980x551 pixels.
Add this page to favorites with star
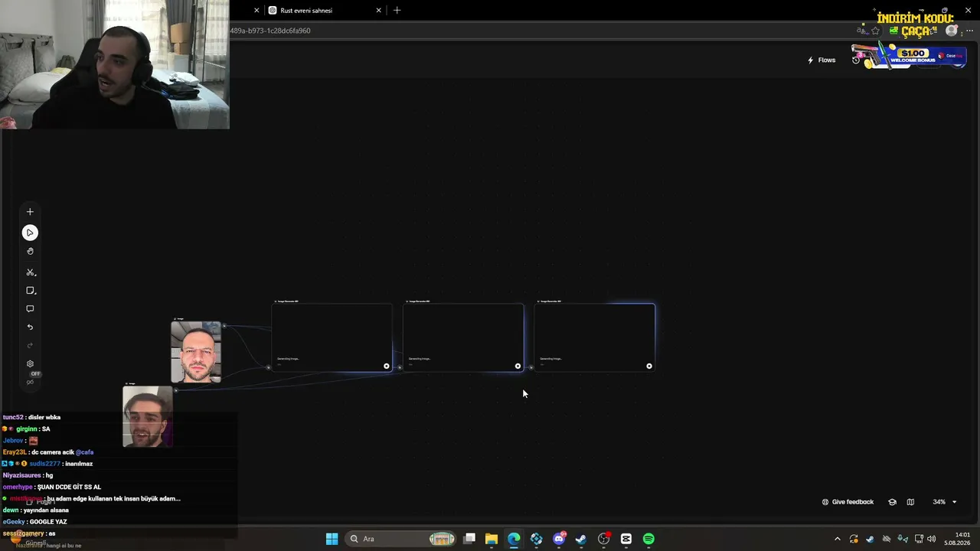(875, 31)
